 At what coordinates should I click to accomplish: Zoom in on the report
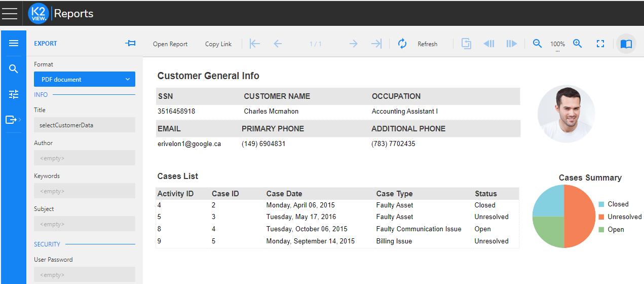click(577, 44)
